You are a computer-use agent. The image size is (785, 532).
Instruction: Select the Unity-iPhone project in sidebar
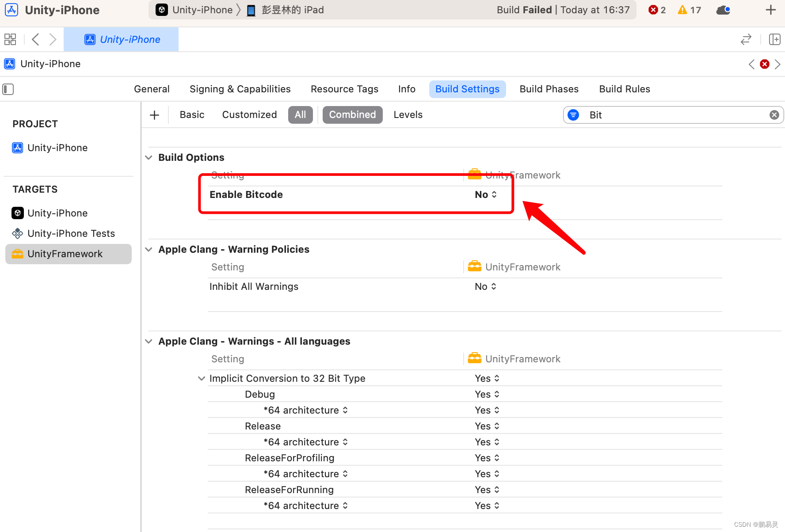50,148
